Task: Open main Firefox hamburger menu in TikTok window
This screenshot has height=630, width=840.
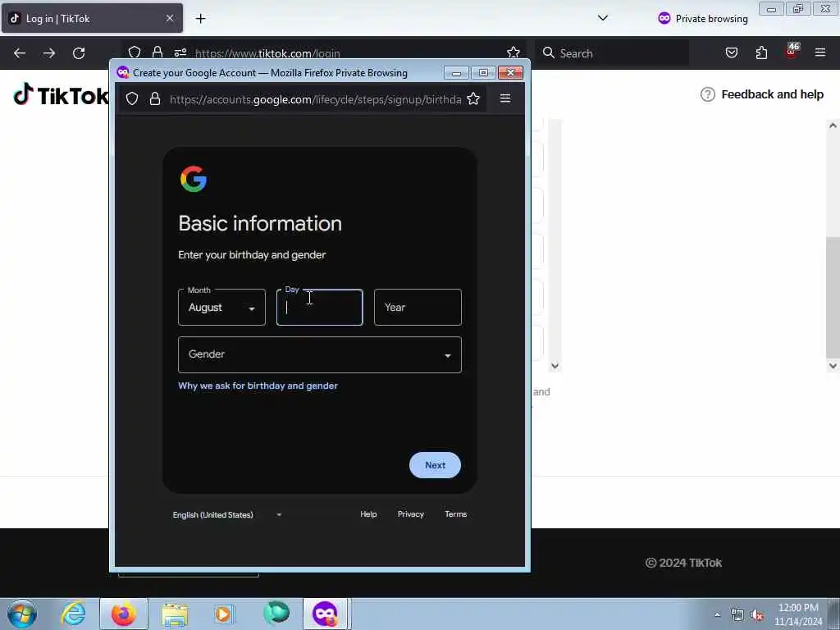Action: [x=820, y=52]
